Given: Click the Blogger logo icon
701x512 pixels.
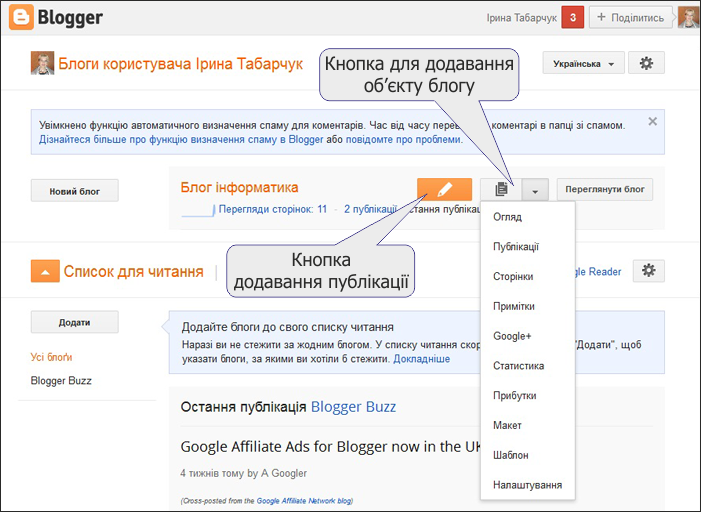Looking at the screenshot, I should pyautogui.click(x=21, y=17).
